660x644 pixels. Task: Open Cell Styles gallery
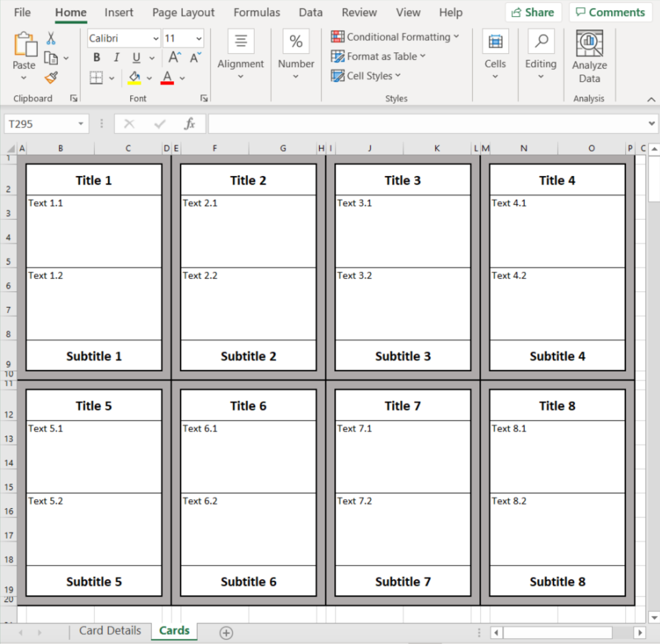tap(366, 76)
